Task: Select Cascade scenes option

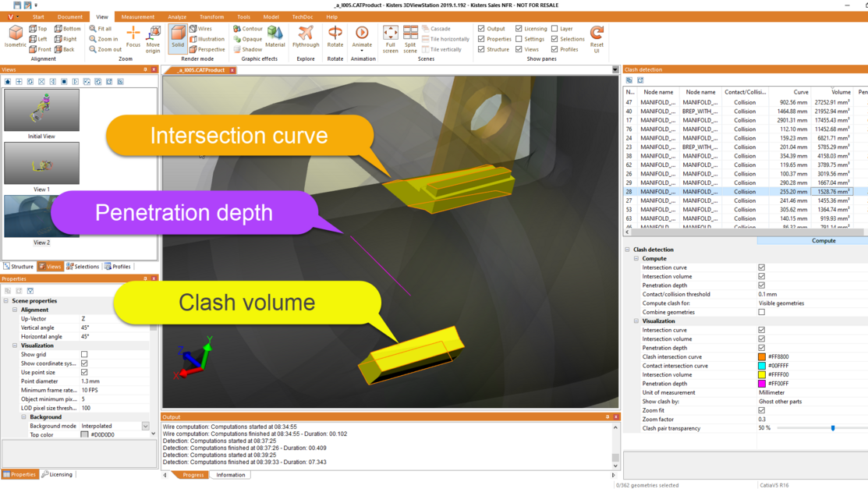Action: (x=436, y=29)
